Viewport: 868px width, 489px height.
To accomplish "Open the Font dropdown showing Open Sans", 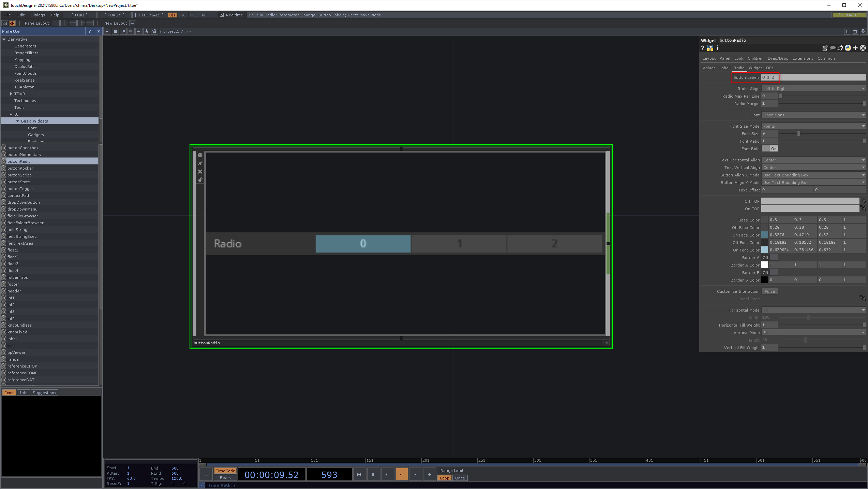I will point(813,115).
